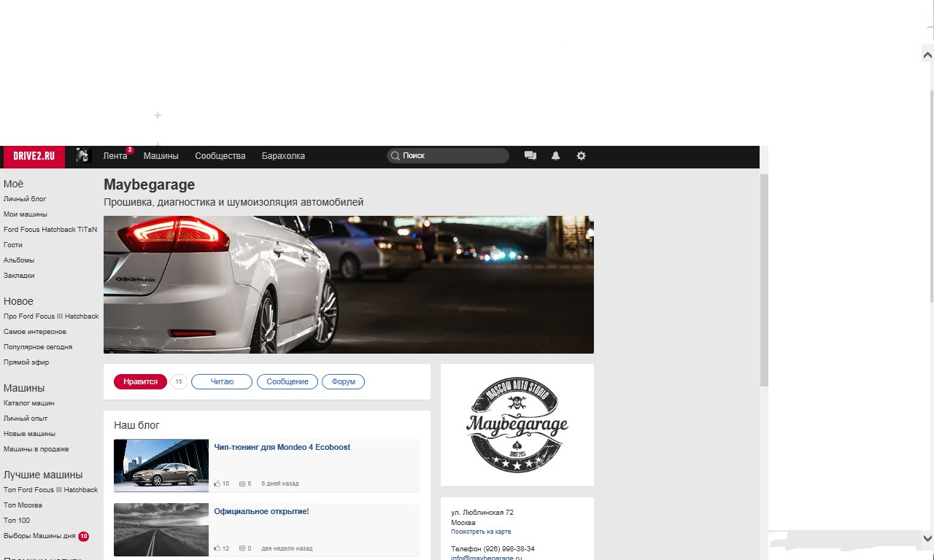This screenshot has height=560, width=934.
Task: Open Новые машины sidebar link
Action: click(x=29, y=434)
